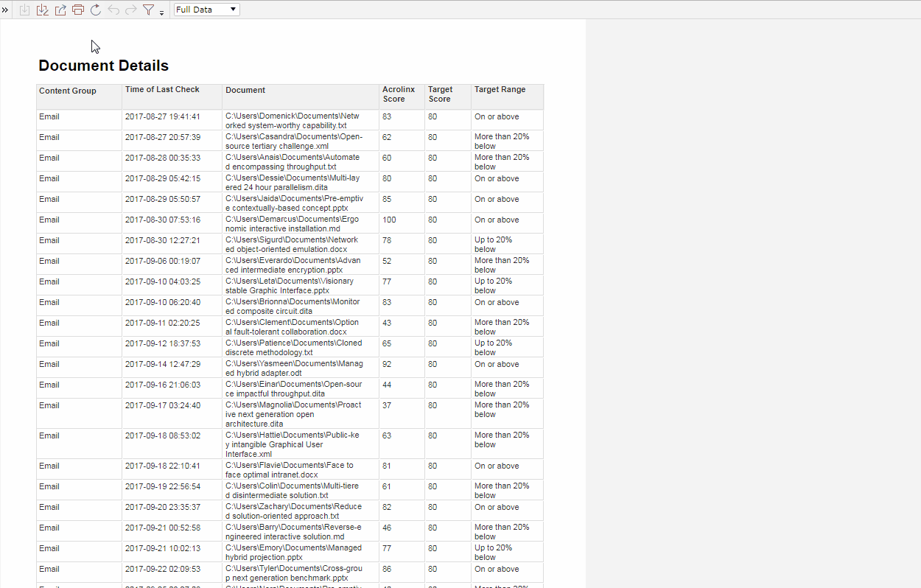921x588 pixels.
Task: Click 'More than 20% below' in Hattie's row
Action: click(x=502, y=440)
